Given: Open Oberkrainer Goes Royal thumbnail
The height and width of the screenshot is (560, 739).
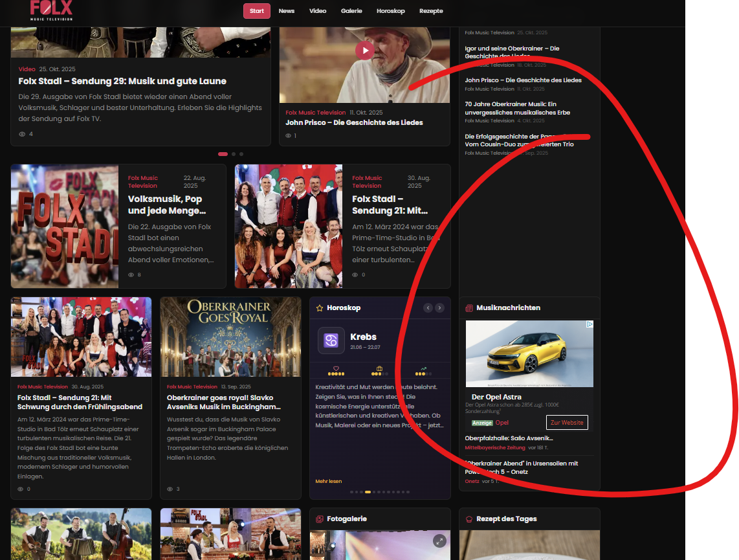Looking at the screenshot, I should [230, 337].
